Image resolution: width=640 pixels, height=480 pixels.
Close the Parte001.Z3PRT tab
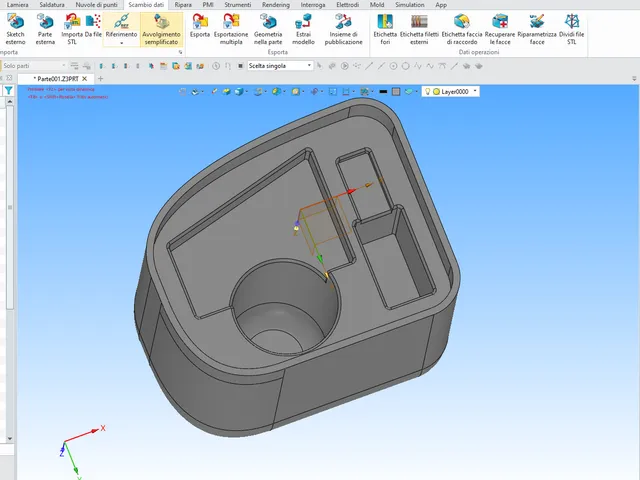click(x=85, y=78)
